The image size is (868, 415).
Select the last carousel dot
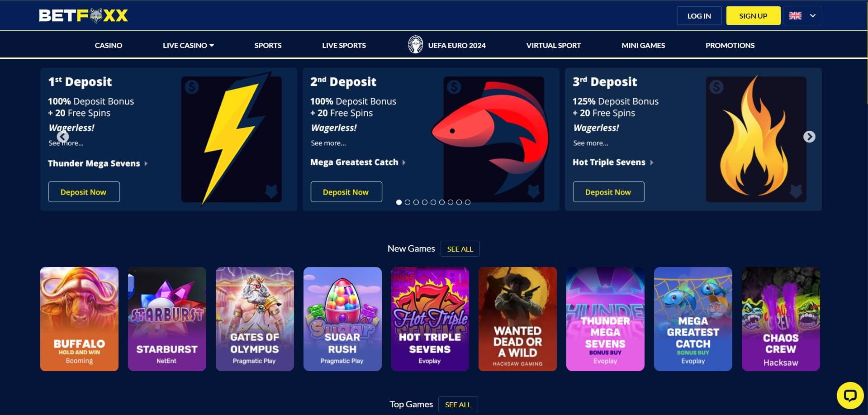point(468,202)
